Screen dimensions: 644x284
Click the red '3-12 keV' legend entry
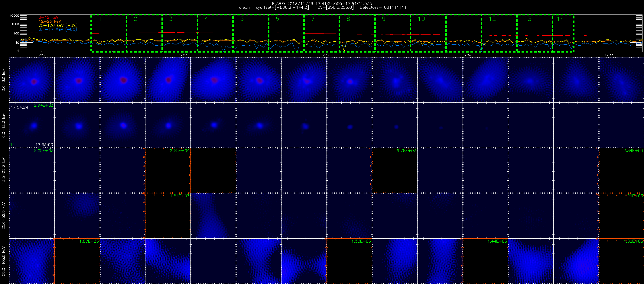(x=49, y=17)
